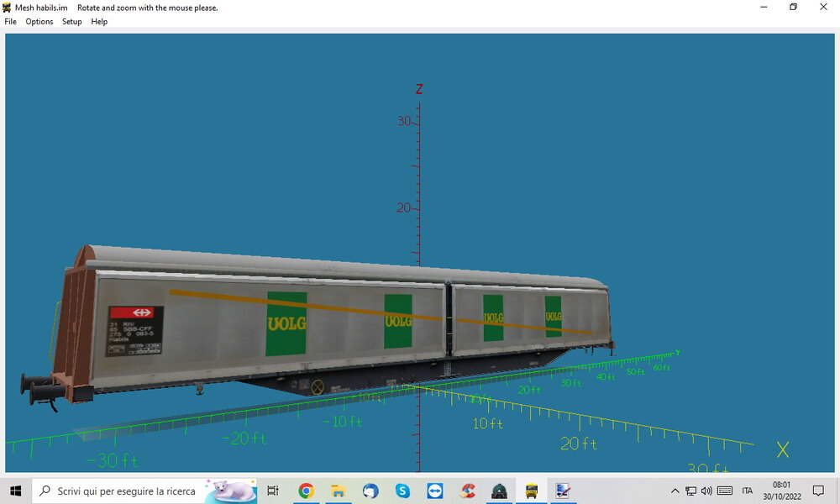Switch input language via ITA indicator
The height and width of the screenshot is (504, 840).
[x=748, y=491]
